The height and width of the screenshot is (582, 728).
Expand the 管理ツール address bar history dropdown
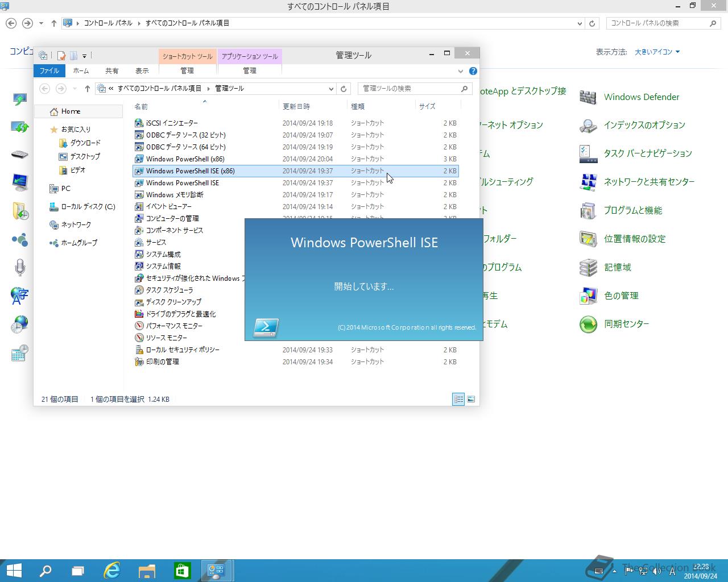tap(331, 89)
